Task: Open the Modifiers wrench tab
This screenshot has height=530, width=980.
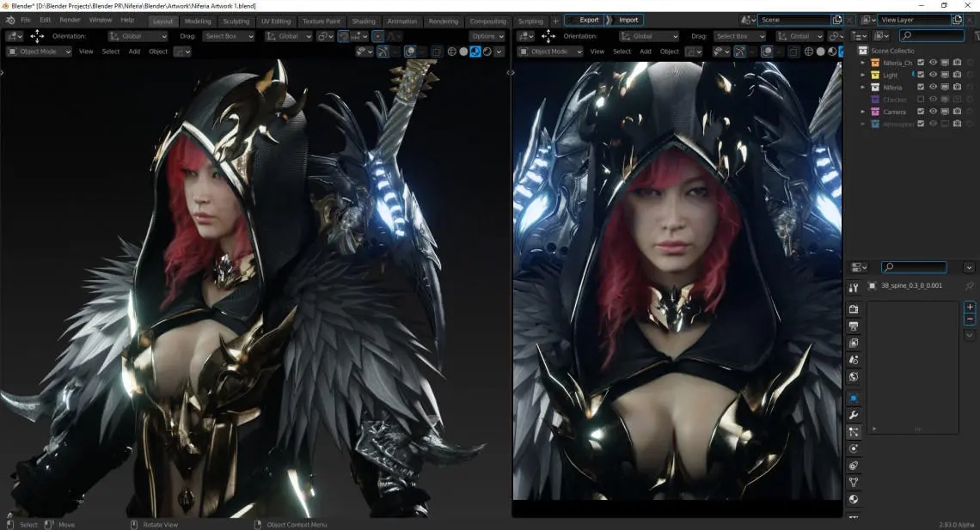Action: tap(853, 415)
